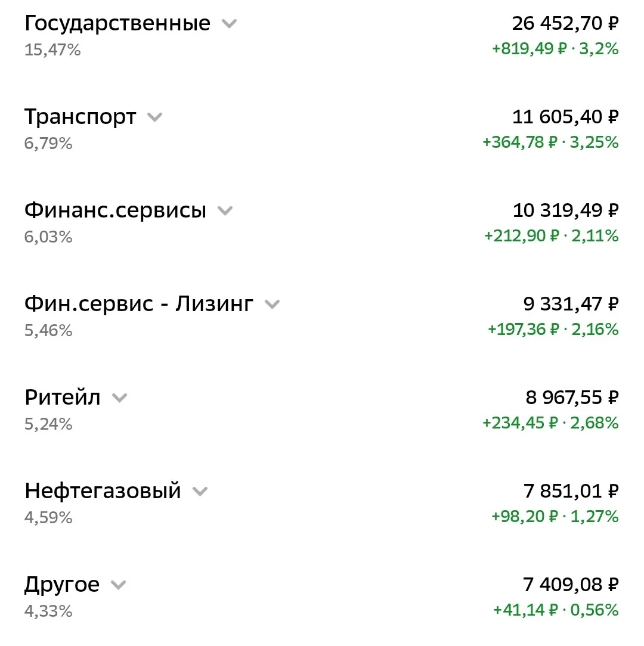This screenshot has width=644, height=646.
Task: Expand the Государственные sector chevron
Action: (229, 24)
